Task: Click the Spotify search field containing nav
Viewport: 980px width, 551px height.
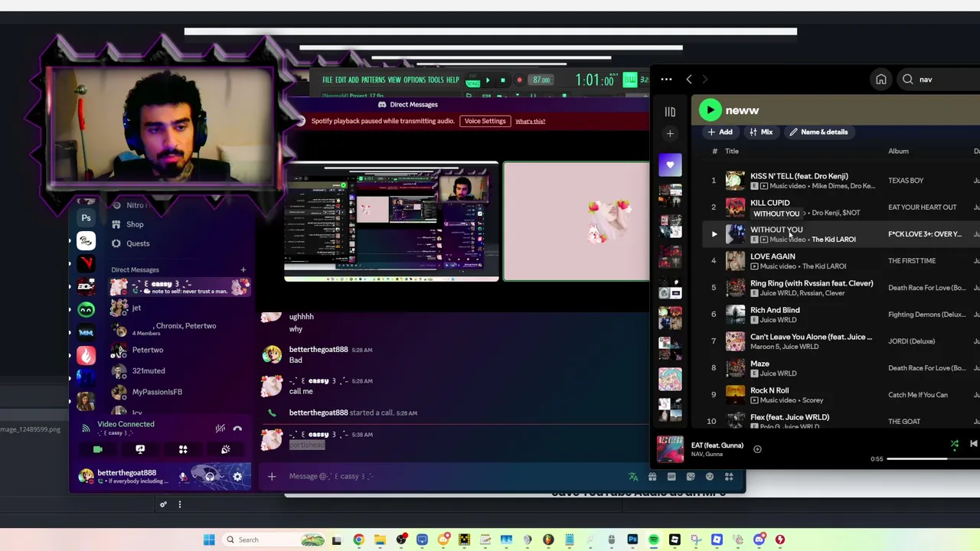Action: [x=938, y=79]
